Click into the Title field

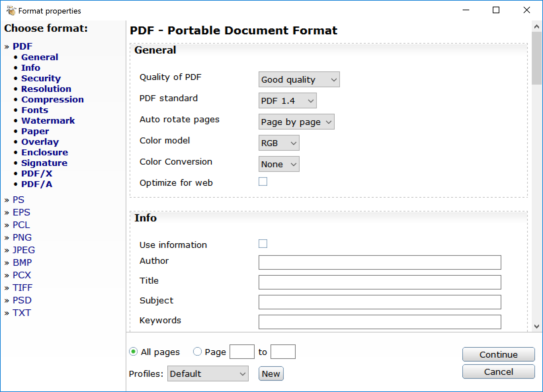click(380, 282)
